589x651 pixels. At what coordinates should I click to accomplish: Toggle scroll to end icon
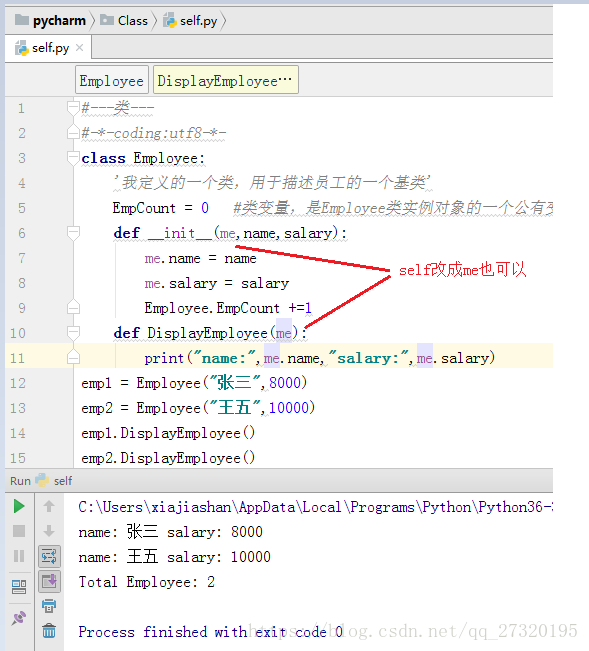pos(49,581)
